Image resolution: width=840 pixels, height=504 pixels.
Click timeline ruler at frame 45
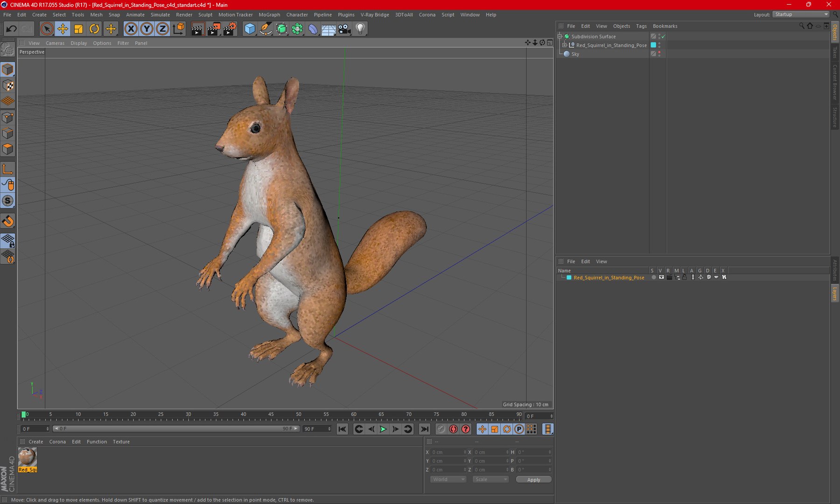click(271, 414)
